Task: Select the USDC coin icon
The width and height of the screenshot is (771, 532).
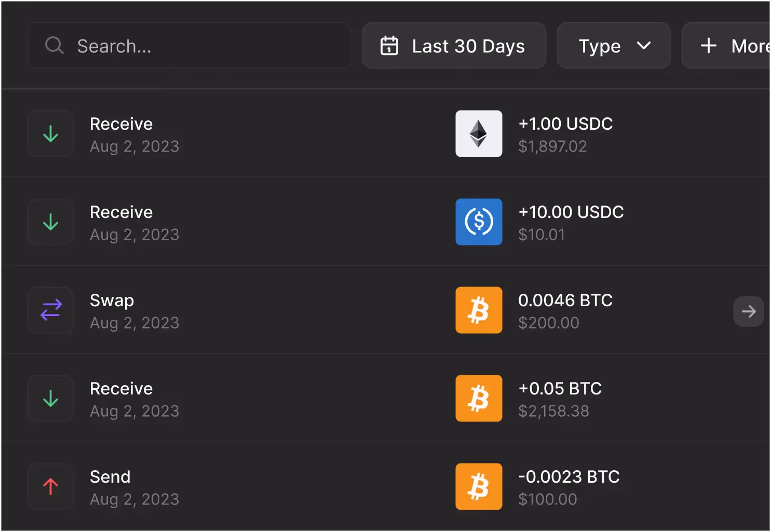Action: click(x=478, y=222)
